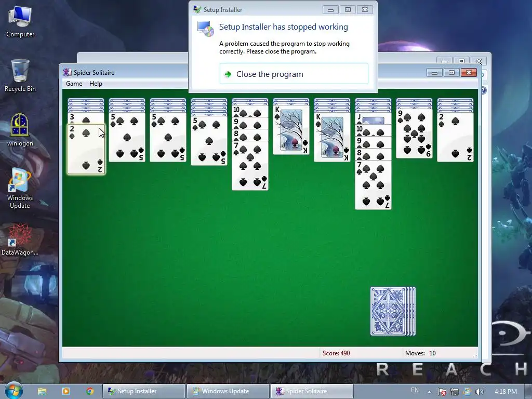
Task: Click the 4:18 PM clock in taskbar
Action: (506, 392)
